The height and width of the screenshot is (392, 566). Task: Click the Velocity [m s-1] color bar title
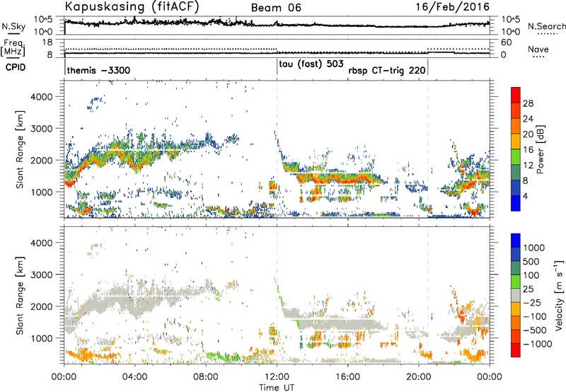pyautogui.click(x=559, y=294)
